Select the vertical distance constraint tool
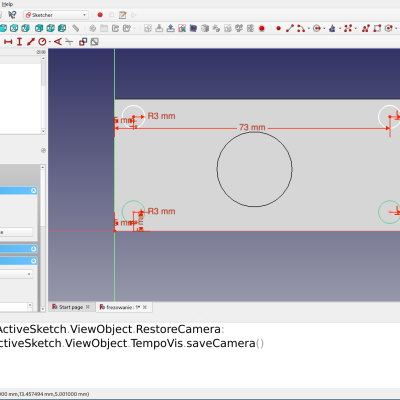400x400 pixels. [x=19, y=42]
